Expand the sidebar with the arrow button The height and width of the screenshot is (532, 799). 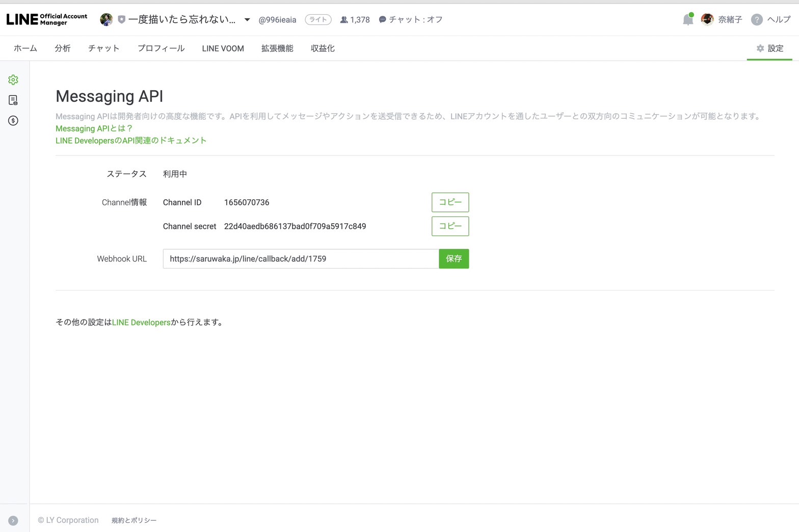[13, 520]
